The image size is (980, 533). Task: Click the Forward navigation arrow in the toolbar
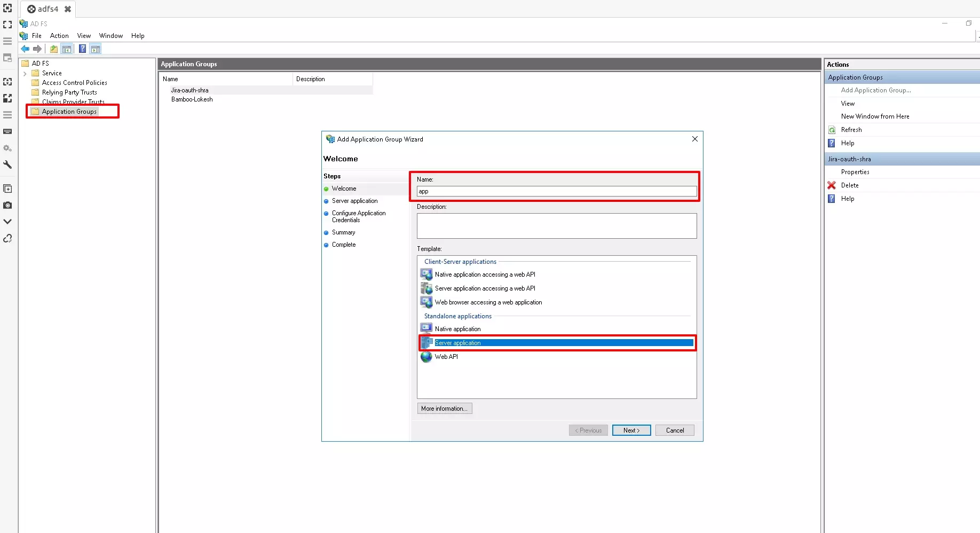pyautogui.click(x=37, y=49)
